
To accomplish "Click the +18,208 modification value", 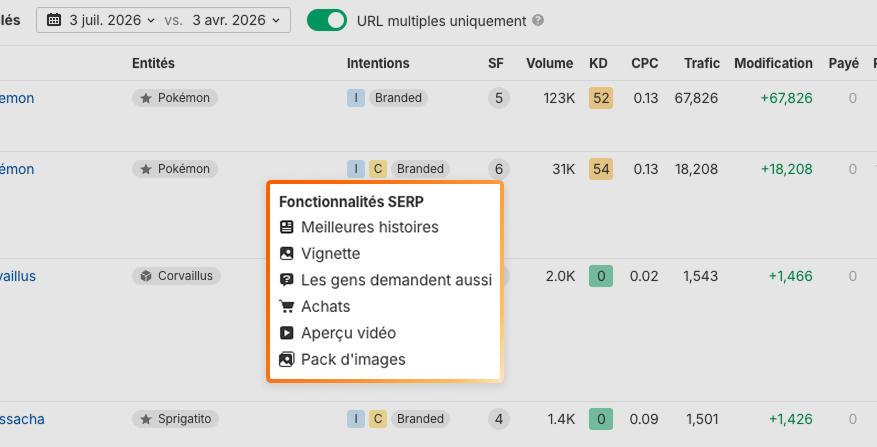I will tap(786, 169).
